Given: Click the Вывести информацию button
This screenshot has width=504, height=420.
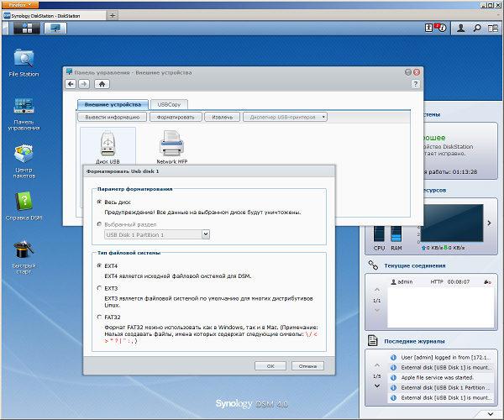Looking at the screenshot, I should pyautogui.click(x=112, y=117).
